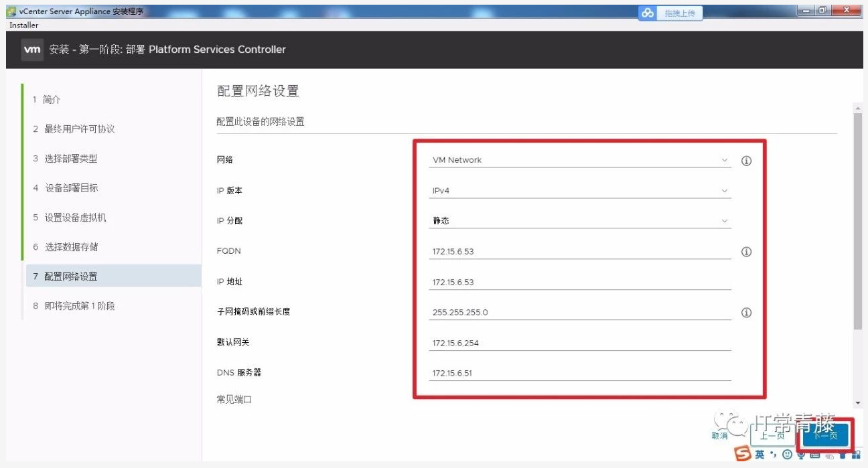Click the voice input microphone on Sogou toolbar
The image size is (868, 468).
801,455
